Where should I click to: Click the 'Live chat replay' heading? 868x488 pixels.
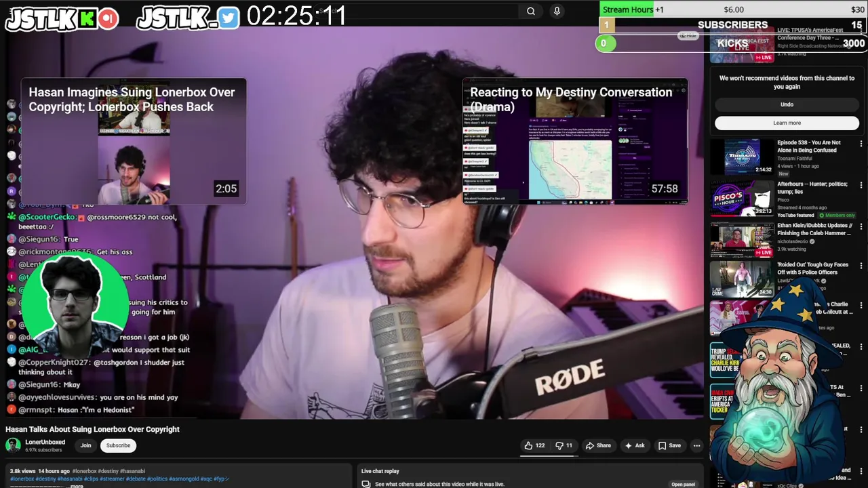pyautogui.click(x=380, y=471)
